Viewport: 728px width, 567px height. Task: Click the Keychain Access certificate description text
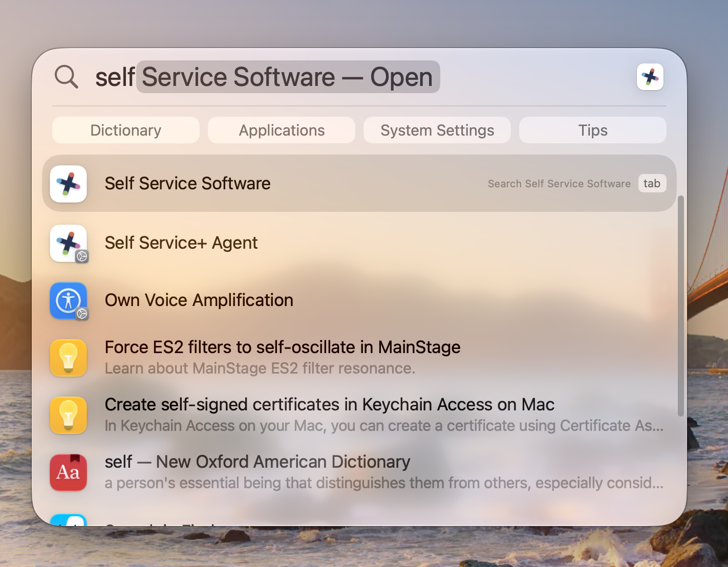384,426
